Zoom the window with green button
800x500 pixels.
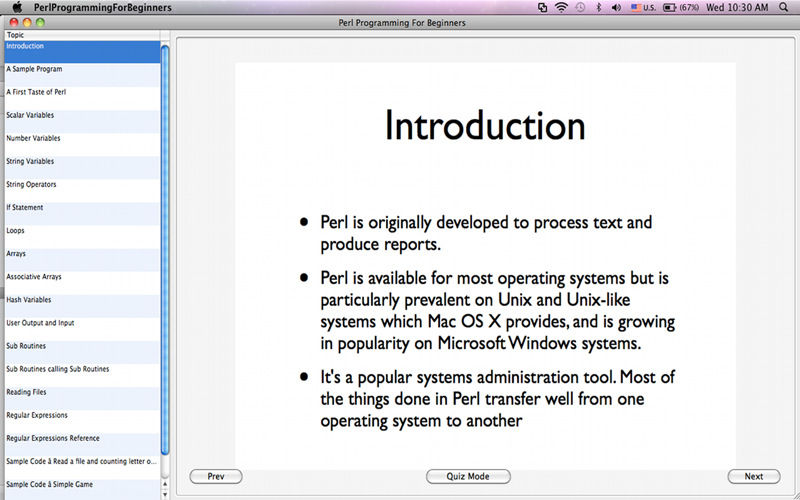(40, 22)
